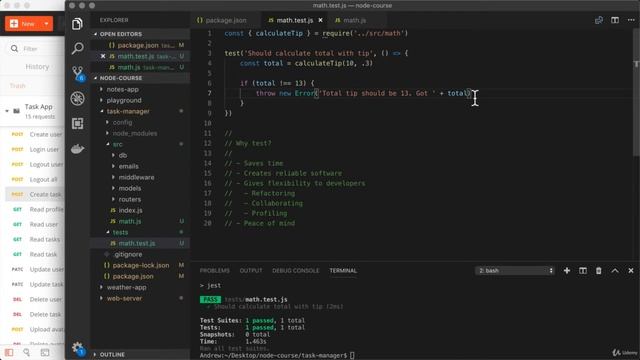Create a new terminal with plus icon

pyautogui.click(x=567, y=271)
